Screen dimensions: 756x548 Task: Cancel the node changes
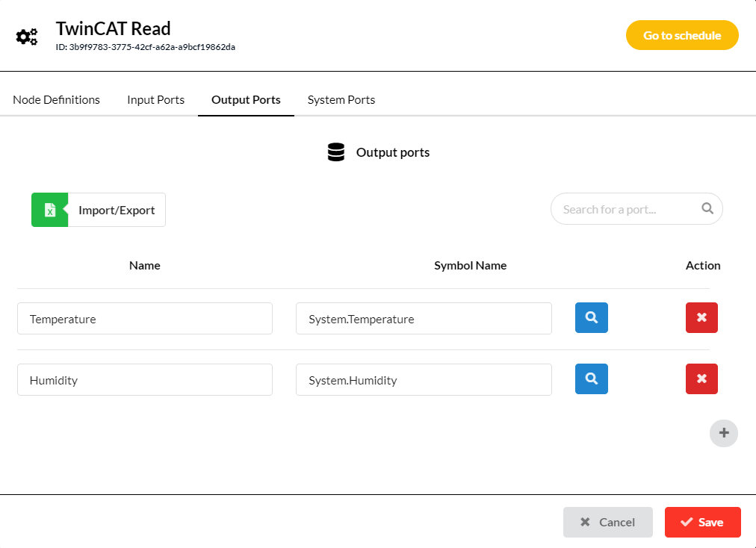(x=608, y=522)
